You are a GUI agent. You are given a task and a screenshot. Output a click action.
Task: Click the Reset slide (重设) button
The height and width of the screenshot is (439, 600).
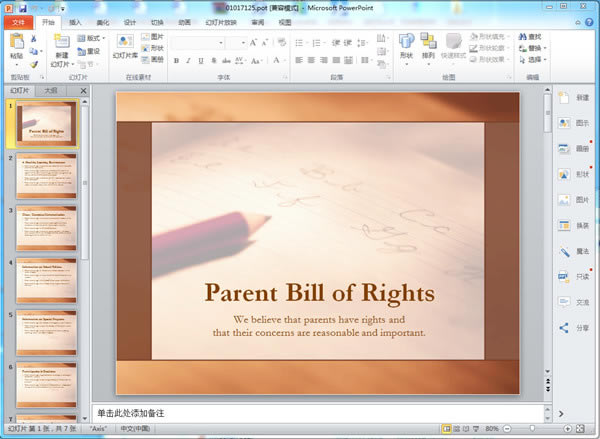coord(89,51)
